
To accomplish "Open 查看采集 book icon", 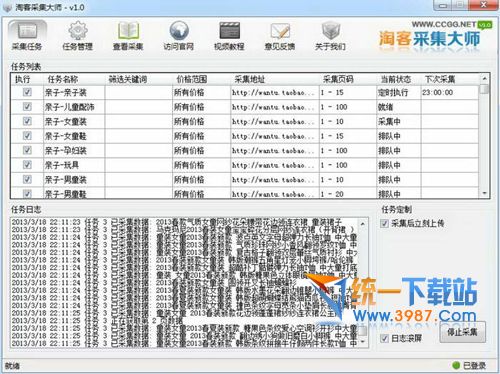I will tap(128, 36).
